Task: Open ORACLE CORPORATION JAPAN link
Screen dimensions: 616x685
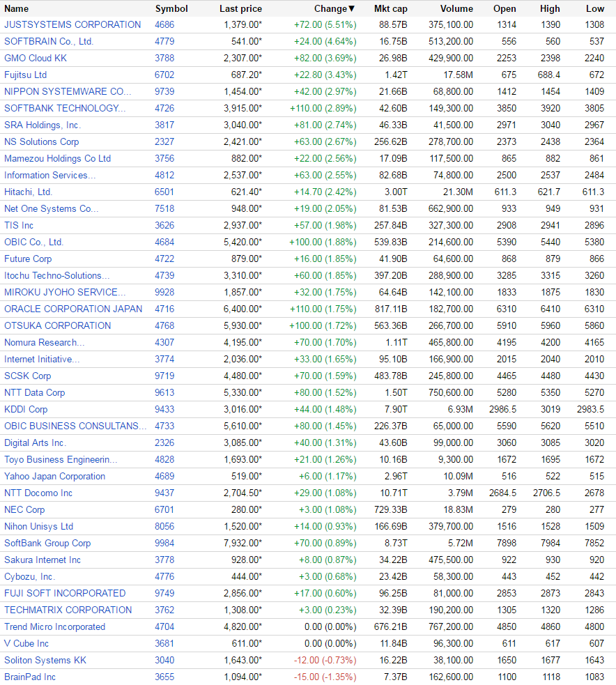Action: [73, 309]
